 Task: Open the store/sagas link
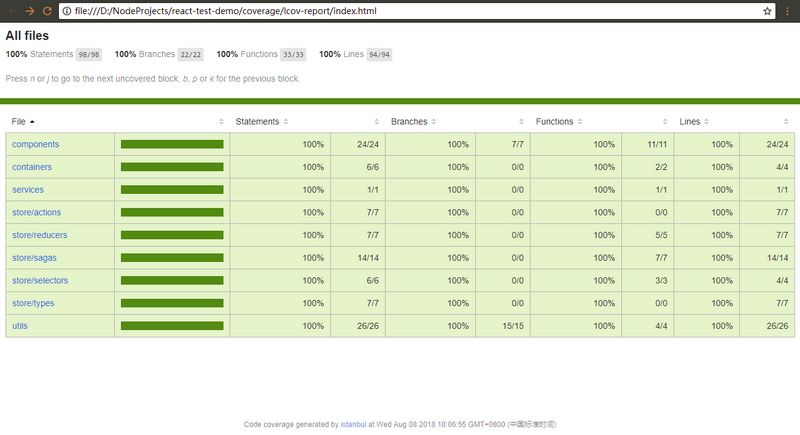[34, 258]
